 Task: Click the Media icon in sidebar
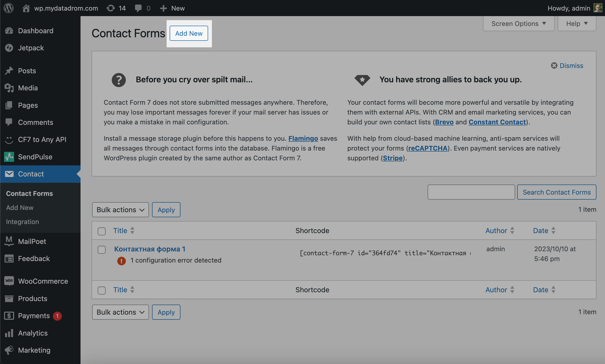[9, 88]
